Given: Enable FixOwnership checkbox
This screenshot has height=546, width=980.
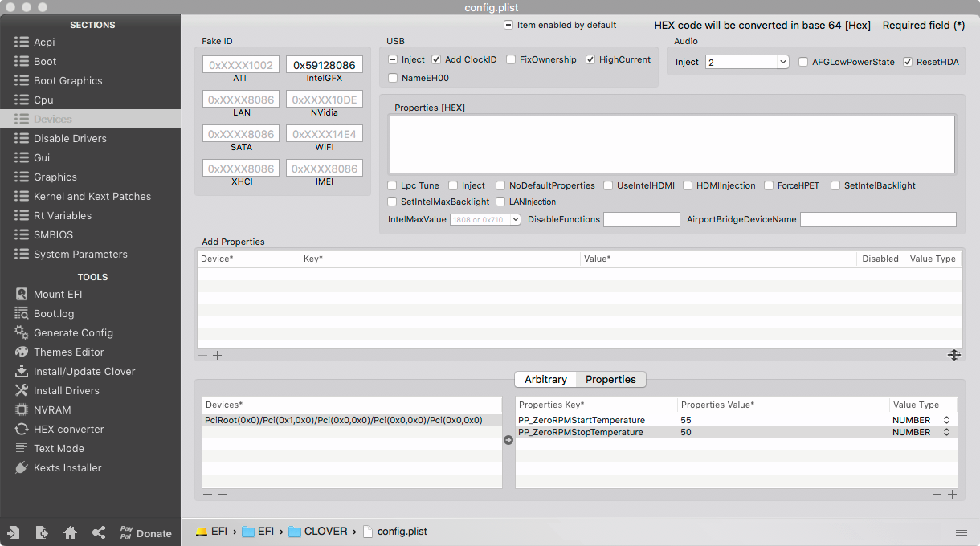Looking at the screenshot, I should pos(511,60).
